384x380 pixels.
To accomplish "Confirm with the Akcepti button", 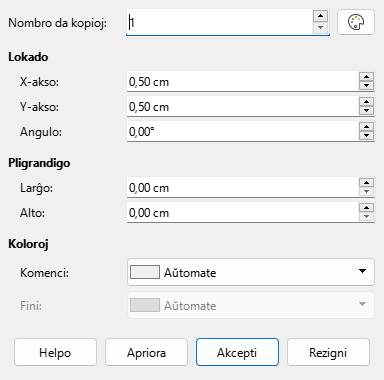I will tap(237, 352).
